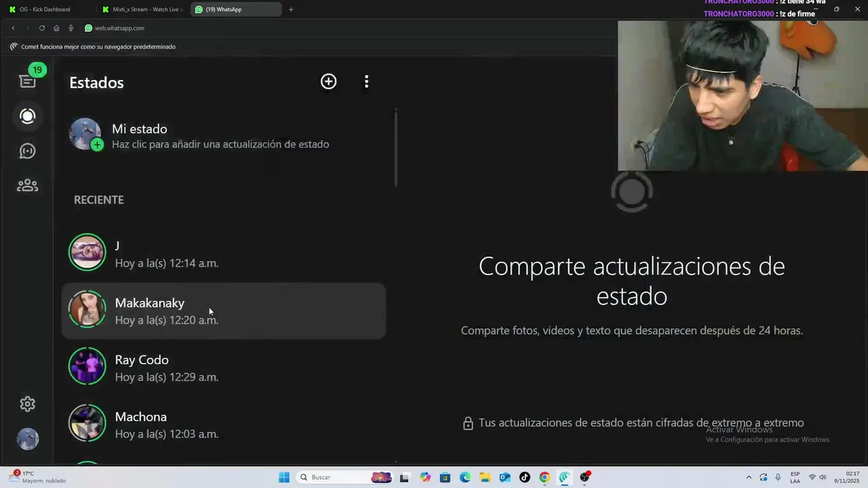Open Task View in the taskbar
This screenshot has height=488, width=868.
(x=404, y=477)
